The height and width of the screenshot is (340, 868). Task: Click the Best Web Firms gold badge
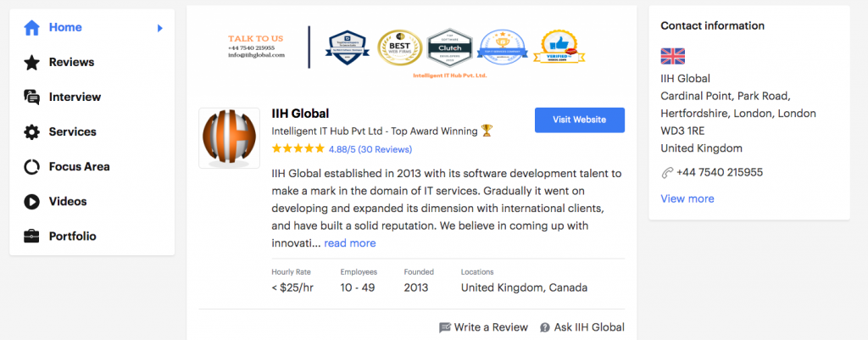click(x=400, y=47)
